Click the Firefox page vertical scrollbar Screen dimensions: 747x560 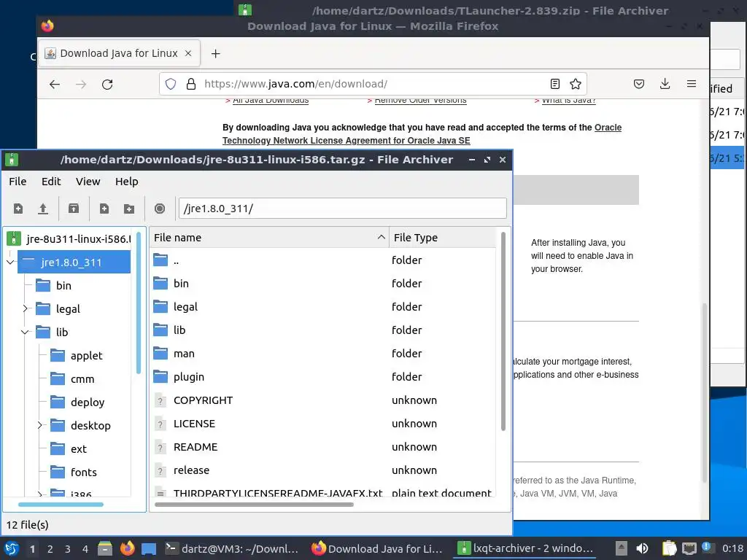coord(705,393)
